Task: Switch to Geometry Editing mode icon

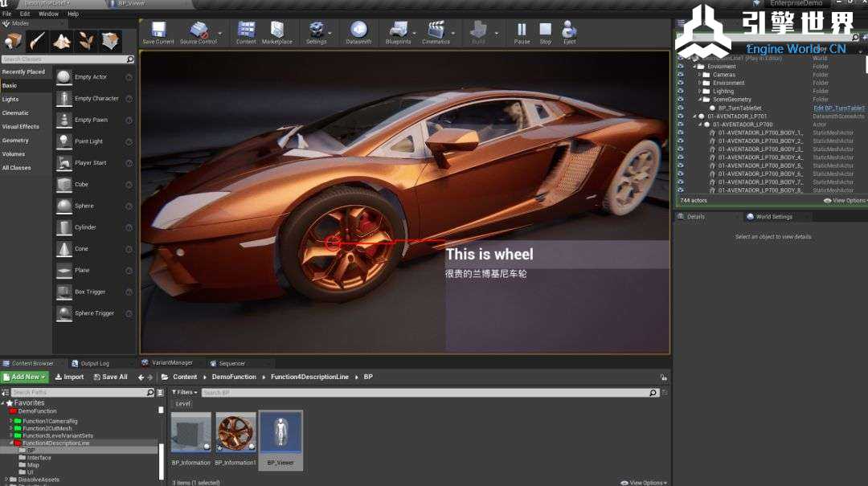Action: click(110, 41)
